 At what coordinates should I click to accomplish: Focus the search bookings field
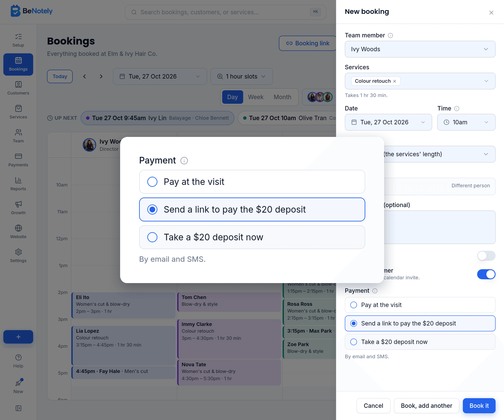coord(225,12)
